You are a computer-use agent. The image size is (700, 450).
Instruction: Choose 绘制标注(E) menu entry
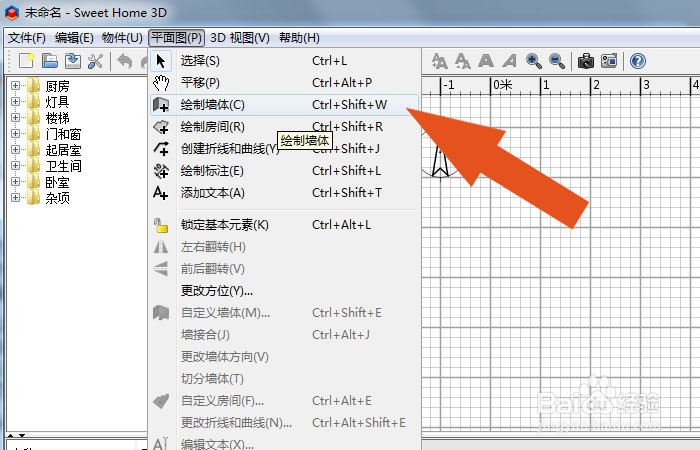coord(284,171)
